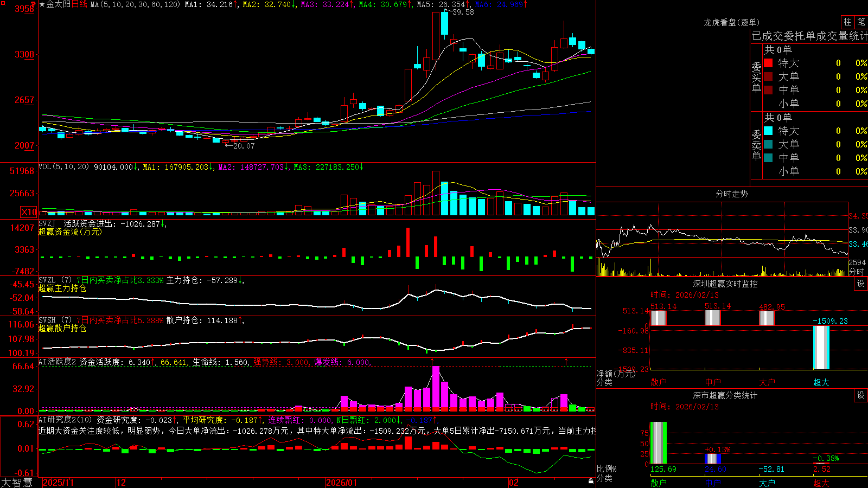
Task: Open 设 settings for 深圳超赢实时监控
Action: click(861, 284)
